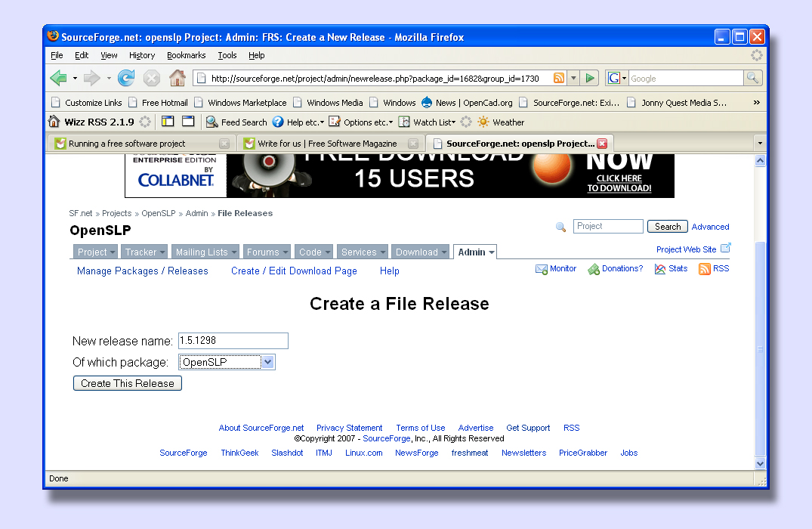
Task: Click the CollabNet banner advertisement
Action: [x=400, y=175]
